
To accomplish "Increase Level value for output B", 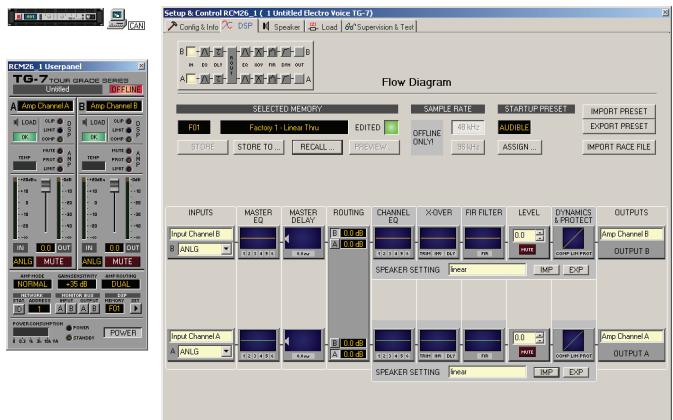I will coord(540,232).
